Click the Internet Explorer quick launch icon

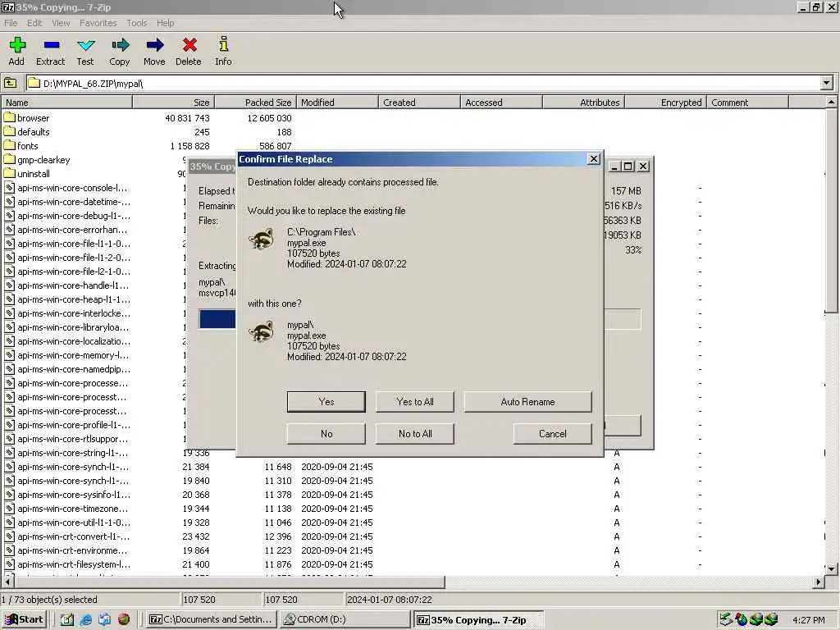click(x=85, y=619)
